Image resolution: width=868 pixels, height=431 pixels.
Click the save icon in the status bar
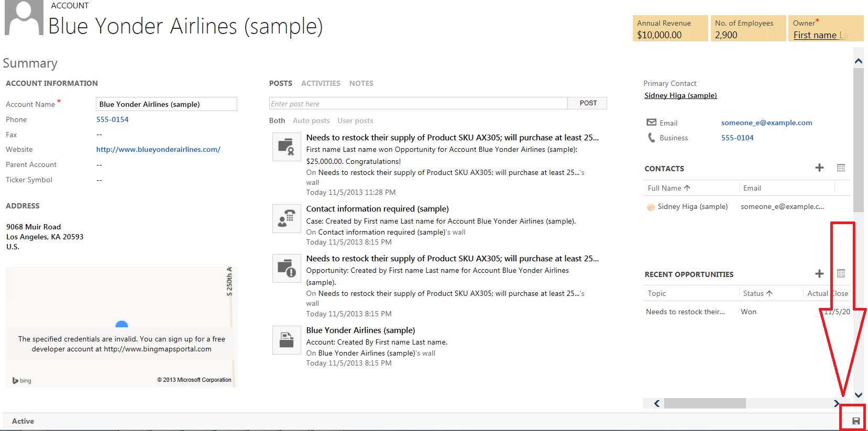click(856, 421)
